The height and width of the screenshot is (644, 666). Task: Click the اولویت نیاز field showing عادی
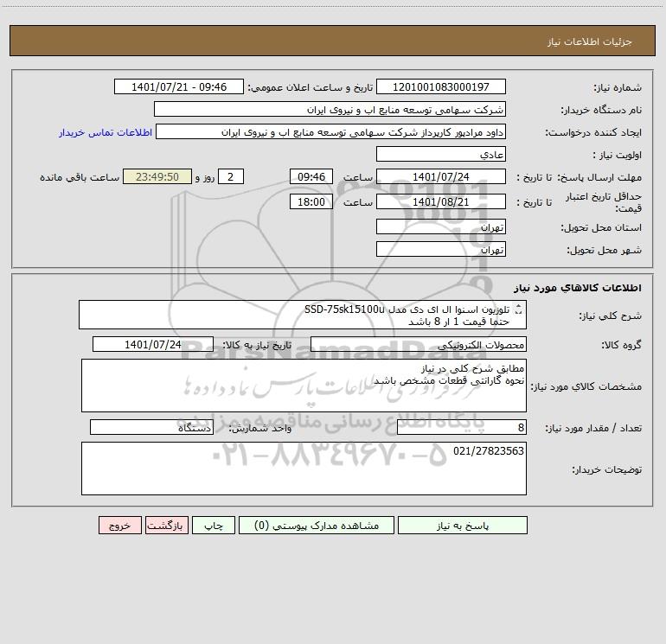pyautogui.click(x=441, y=155)
